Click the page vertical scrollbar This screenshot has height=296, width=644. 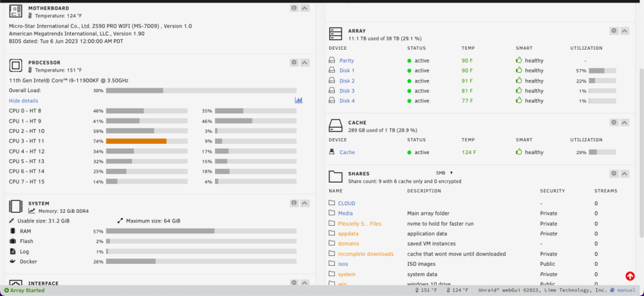click(641, 153)
